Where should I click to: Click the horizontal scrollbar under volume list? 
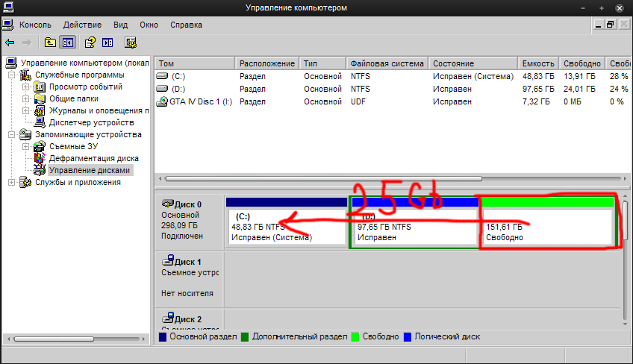388,179
